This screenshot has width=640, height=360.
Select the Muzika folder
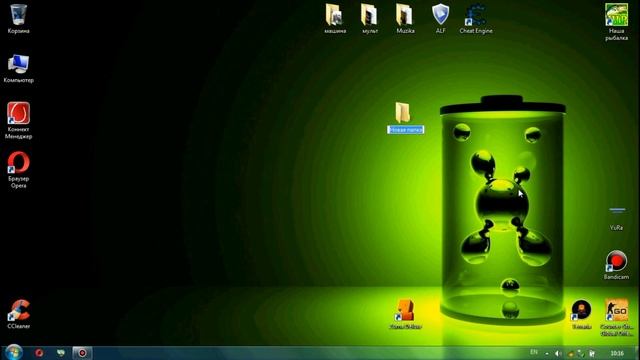(405, 19)
